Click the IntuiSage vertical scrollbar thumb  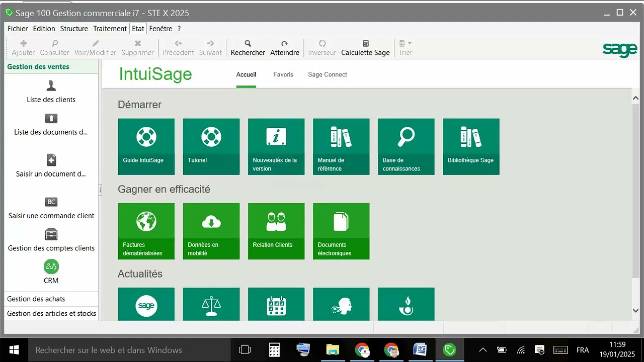tap(635, 191)
